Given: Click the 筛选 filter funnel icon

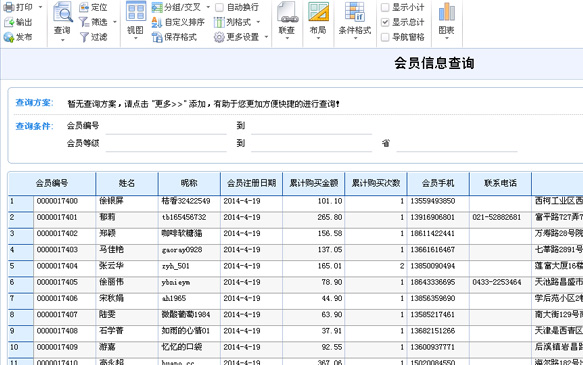Looking at the screenshot, I should 84,22.
